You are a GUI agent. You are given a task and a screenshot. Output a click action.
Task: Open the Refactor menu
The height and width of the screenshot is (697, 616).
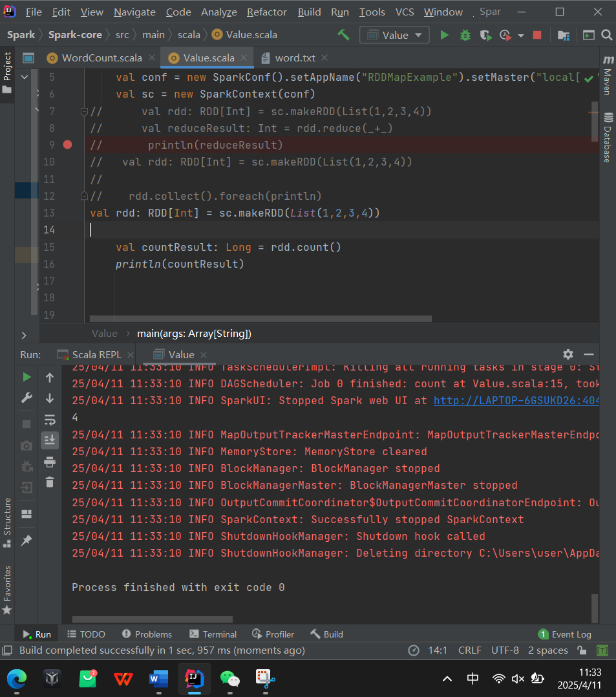267,12
